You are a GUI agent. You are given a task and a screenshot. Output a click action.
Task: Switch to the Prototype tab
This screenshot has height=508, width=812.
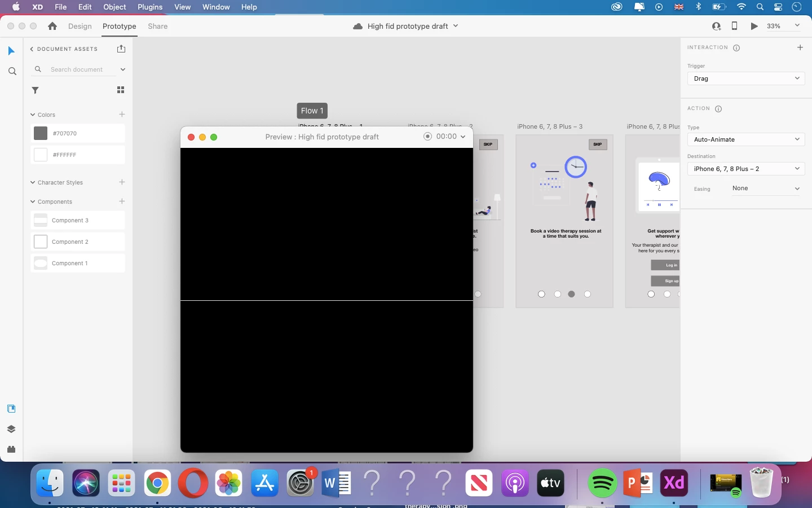[120, 27]
